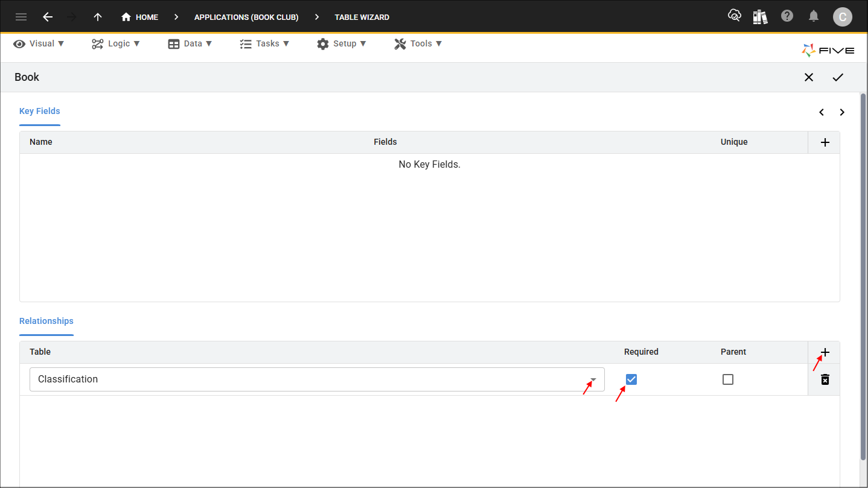Open the Visual menu
The height and width of the screenshot is (488, 868).
click(39, 43)
